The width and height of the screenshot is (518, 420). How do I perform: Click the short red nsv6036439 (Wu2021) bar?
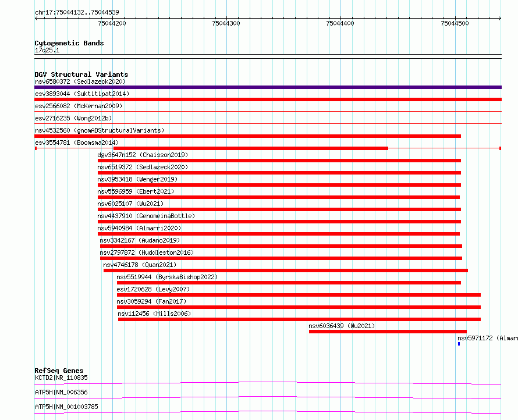[x=388, y=332]
